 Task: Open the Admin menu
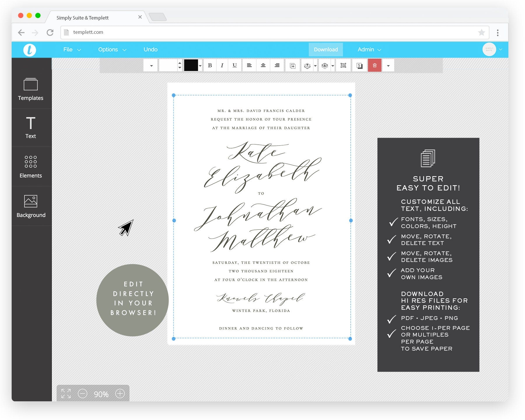(x=369, y=50)
